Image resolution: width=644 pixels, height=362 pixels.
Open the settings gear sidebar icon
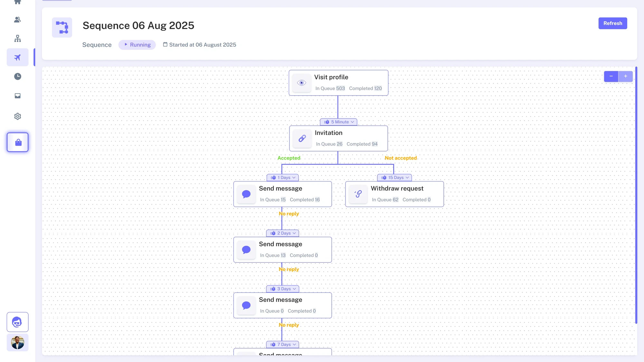[x=17, y=116]
